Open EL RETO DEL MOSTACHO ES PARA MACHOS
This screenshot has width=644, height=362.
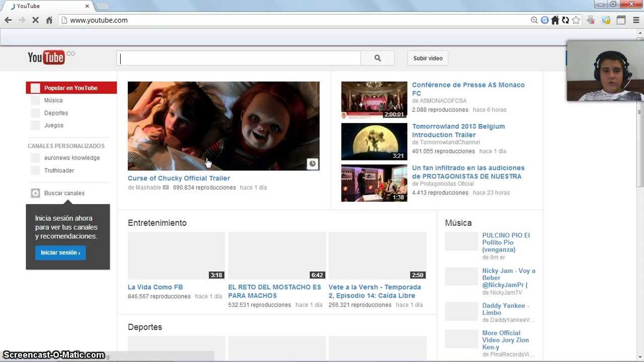[x=275, y=291]
